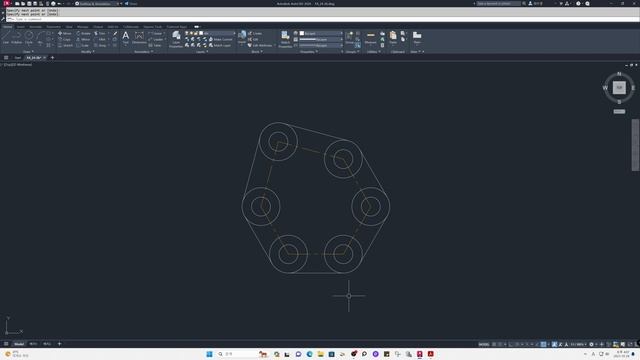
Task: Add a new drawing tab
Action: (x=52, y=58)
